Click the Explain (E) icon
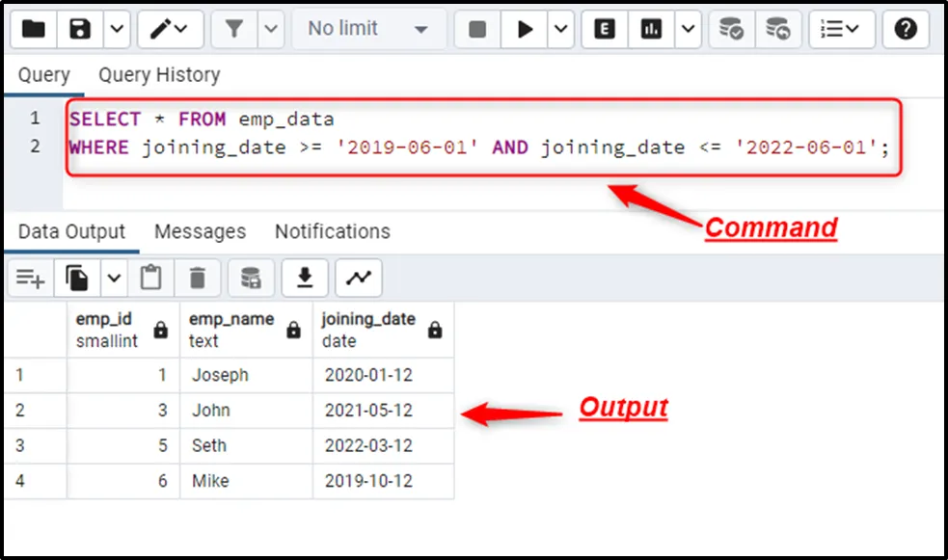The height and width of the screenshot is (560, 948). tap(605, 29)
